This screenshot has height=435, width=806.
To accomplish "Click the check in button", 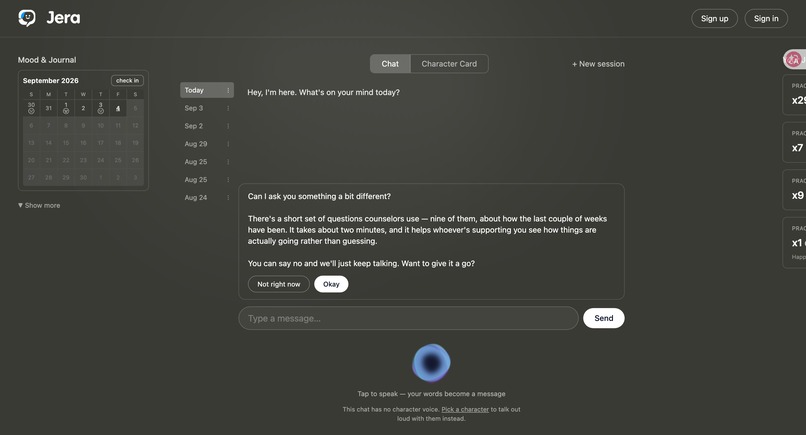I will [x=127, y=81].
